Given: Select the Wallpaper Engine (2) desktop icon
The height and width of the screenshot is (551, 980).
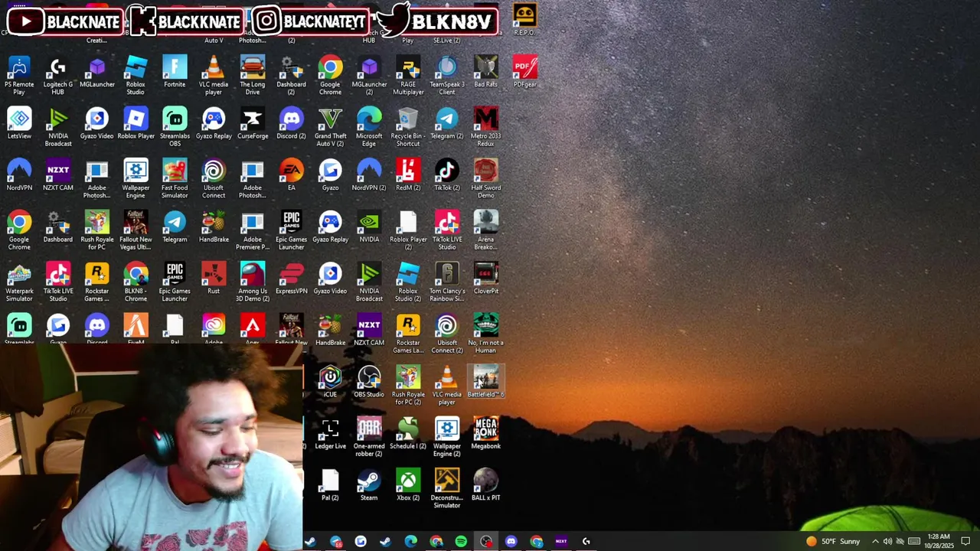Looking at the screenshot, I should click(447, 438).
